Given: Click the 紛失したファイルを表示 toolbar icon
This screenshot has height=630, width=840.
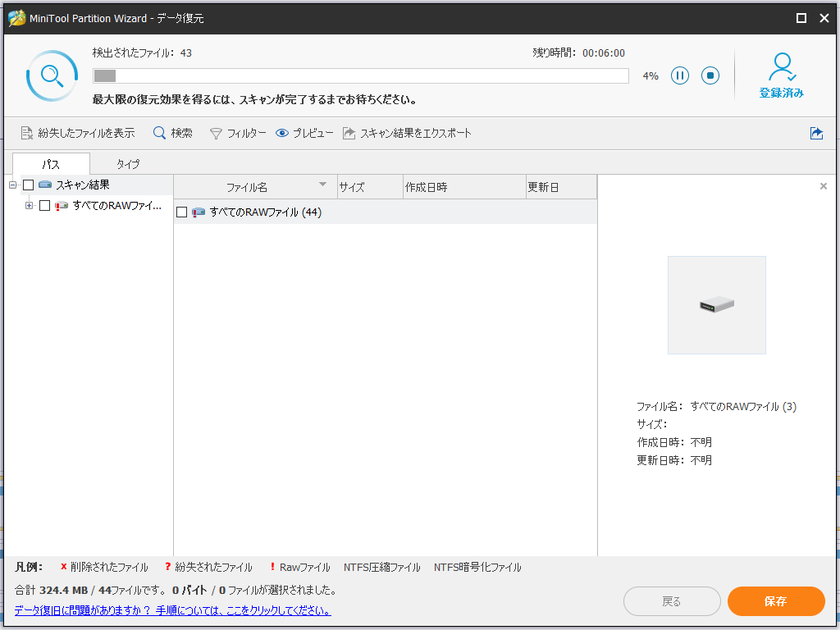Looking at the screenshot, I should [26, 133].
